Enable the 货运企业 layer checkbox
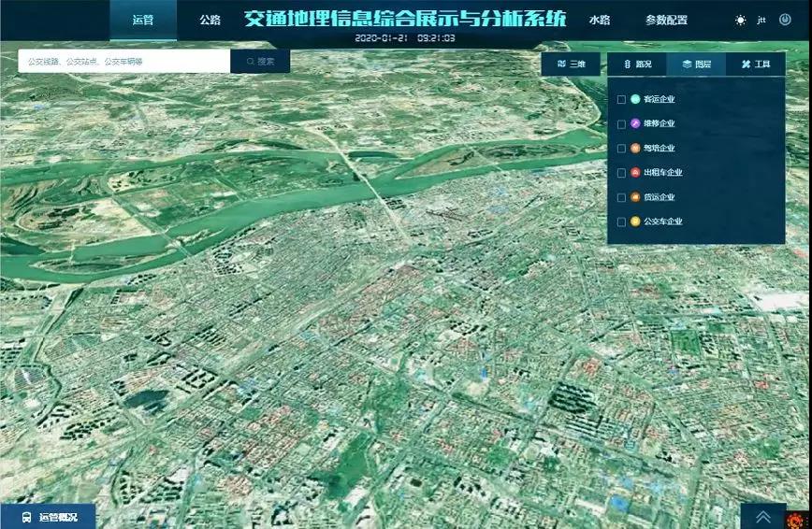The height and width of the screenshot is (529, 812). click(621, 198)
